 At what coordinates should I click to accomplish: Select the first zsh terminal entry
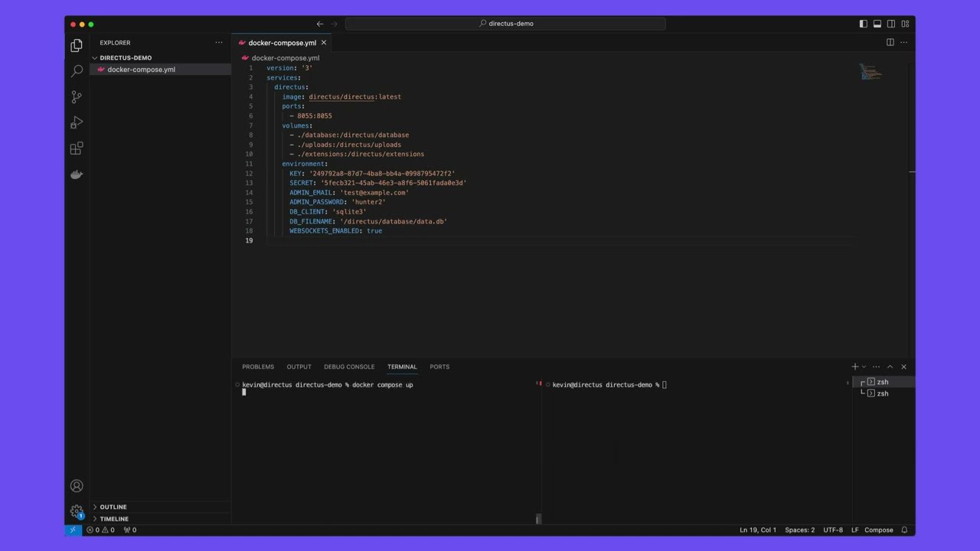click(x=883, y=382)
